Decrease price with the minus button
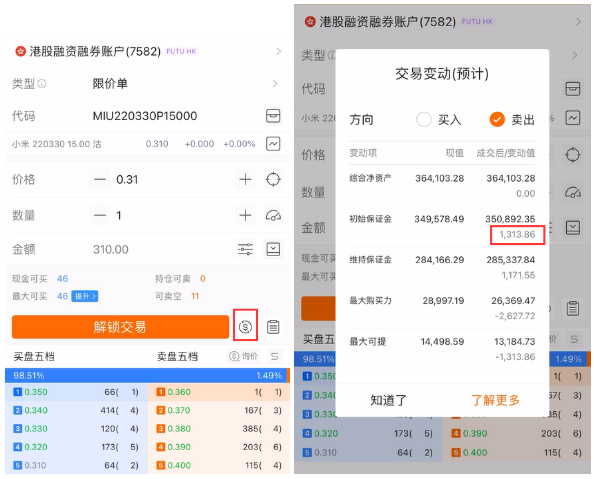Viewport: 594px width, 479px height. tap(100, 179)
